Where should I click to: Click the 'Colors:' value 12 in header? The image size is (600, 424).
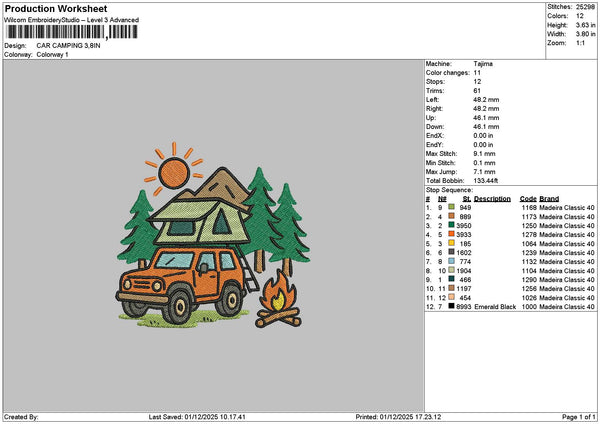(580, 16)
